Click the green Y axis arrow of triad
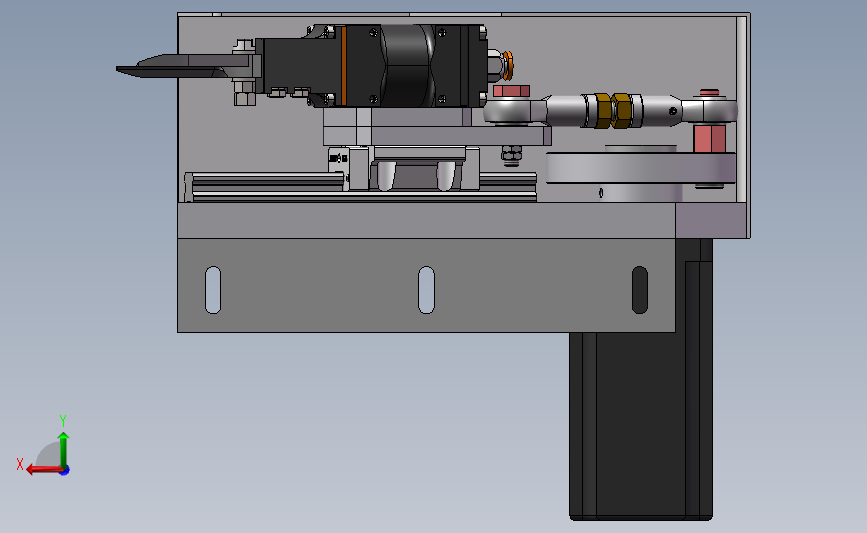Screen dimensions: 867x533 tap(64, 450)
